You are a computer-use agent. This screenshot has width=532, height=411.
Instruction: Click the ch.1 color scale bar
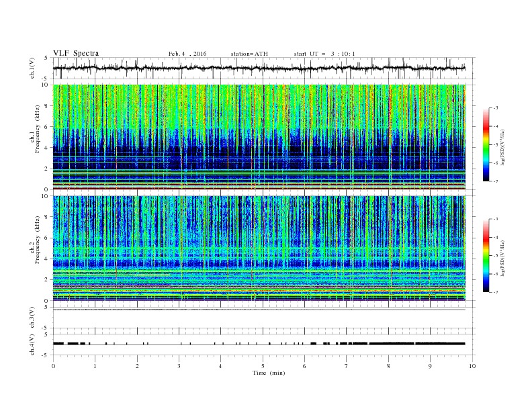click(x=486, y=145)
